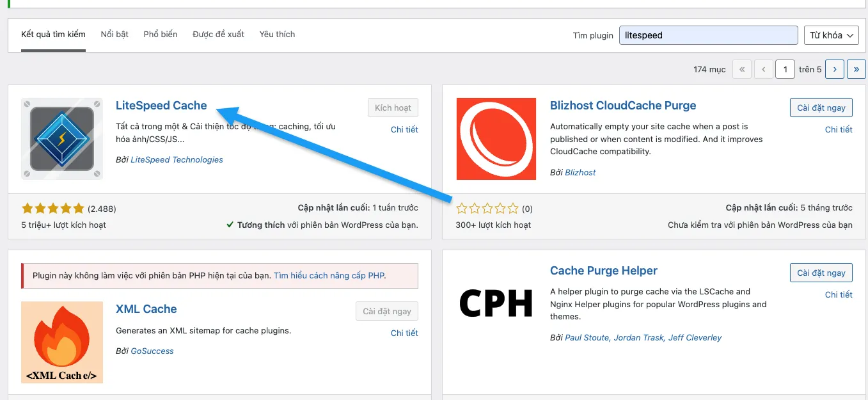
Task: Click the current page number field
Action: 785,69
